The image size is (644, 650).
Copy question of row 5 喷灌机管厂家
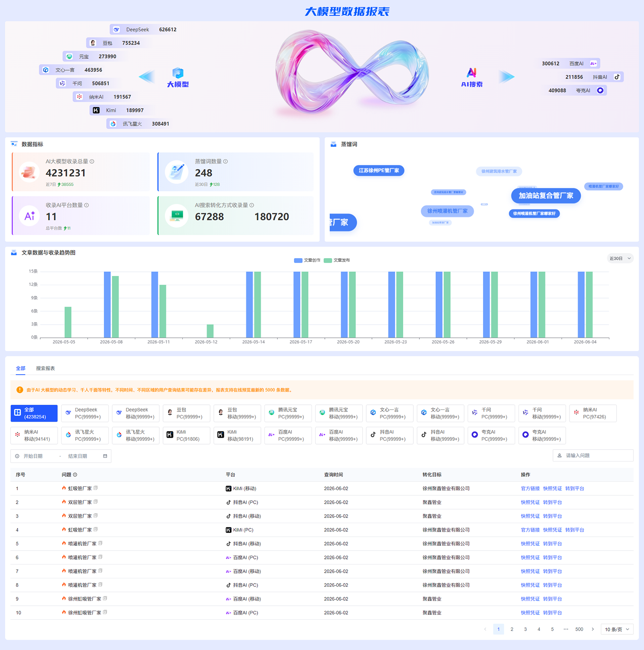pos(100,543)
